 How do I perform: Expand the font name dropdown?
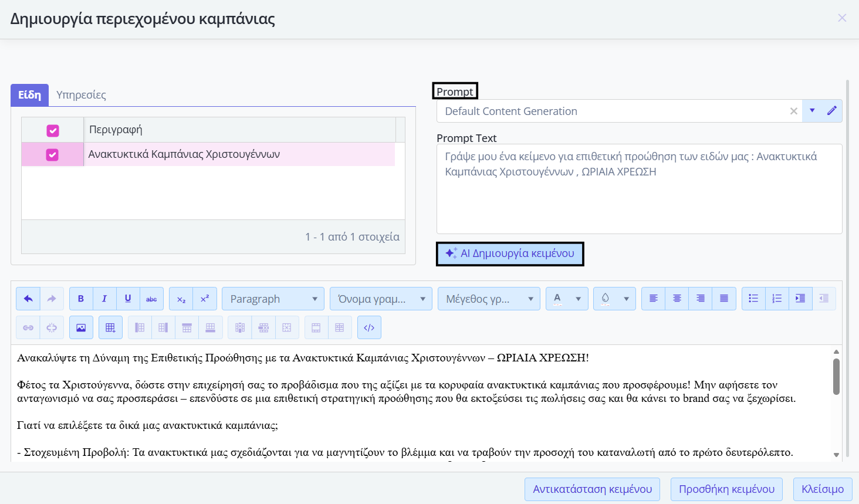[x=381, y=299]
